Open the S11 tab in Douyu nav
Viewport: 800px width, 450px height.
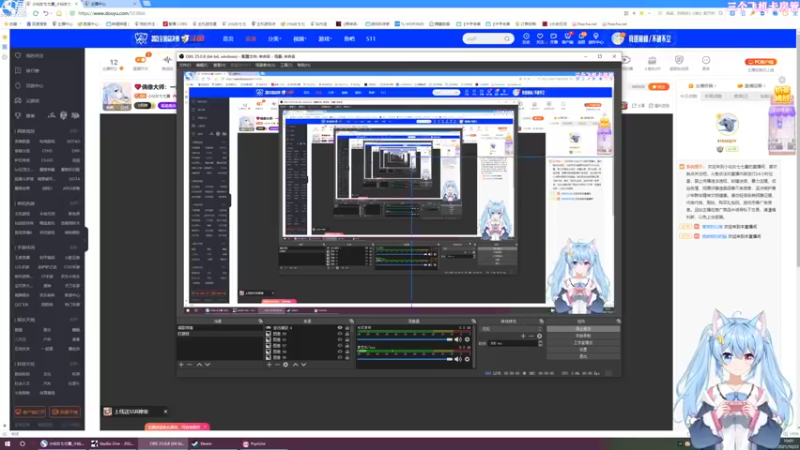point(371,39)
